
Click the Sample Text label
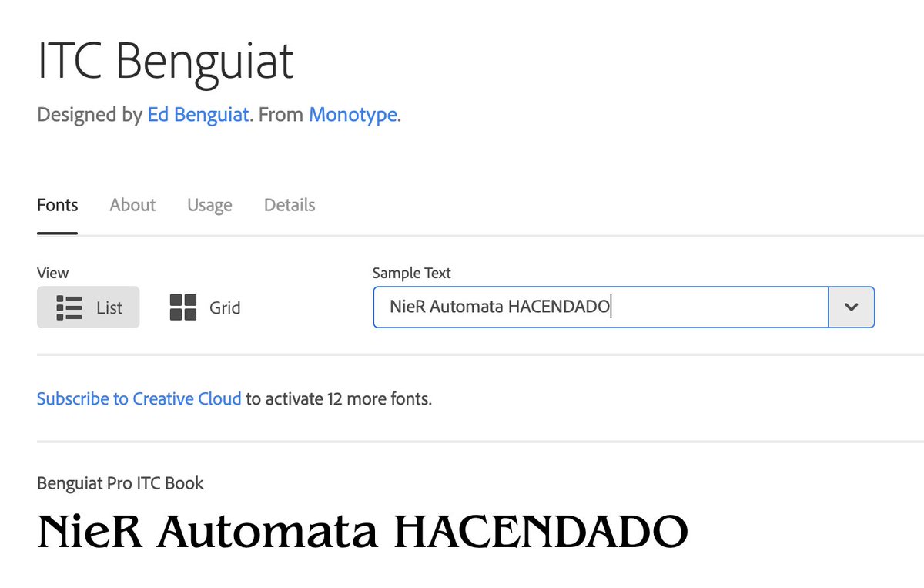tap(412, 273)
